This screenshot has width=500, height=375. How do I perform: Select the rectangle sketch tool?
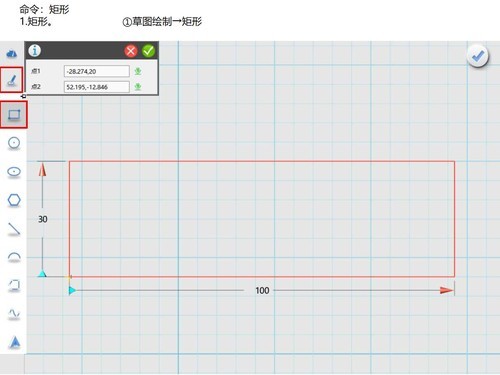[x=14, y=115]
